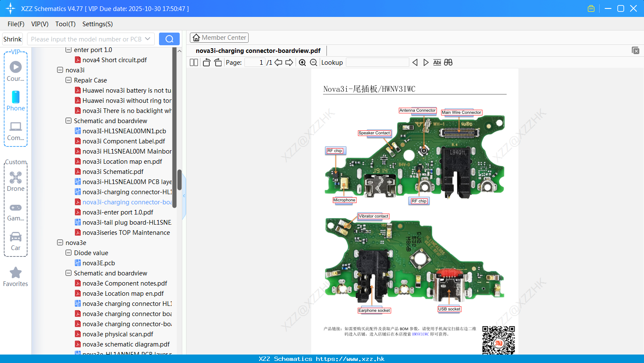The width and height of the screenshot is (644, 363).
Task: Close the open PDF tab
Action: [636, 50]
